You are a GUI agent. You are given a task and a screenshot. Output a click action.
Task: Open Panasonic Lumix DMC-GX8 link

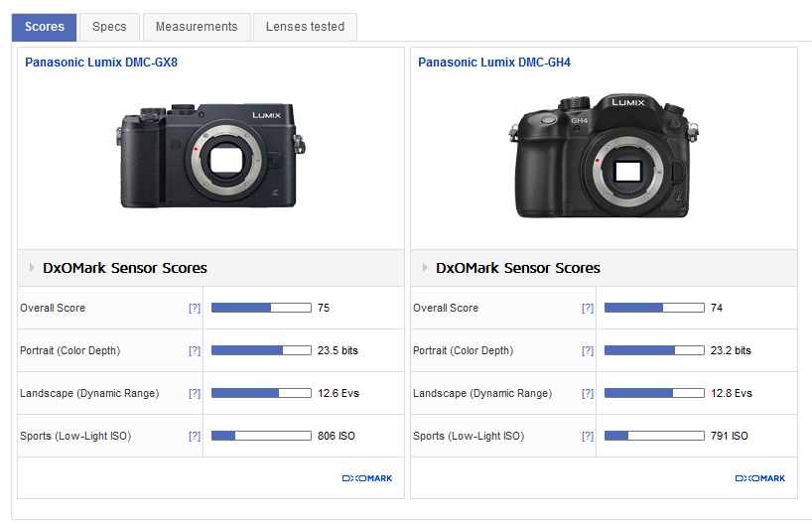click(101, 63)
